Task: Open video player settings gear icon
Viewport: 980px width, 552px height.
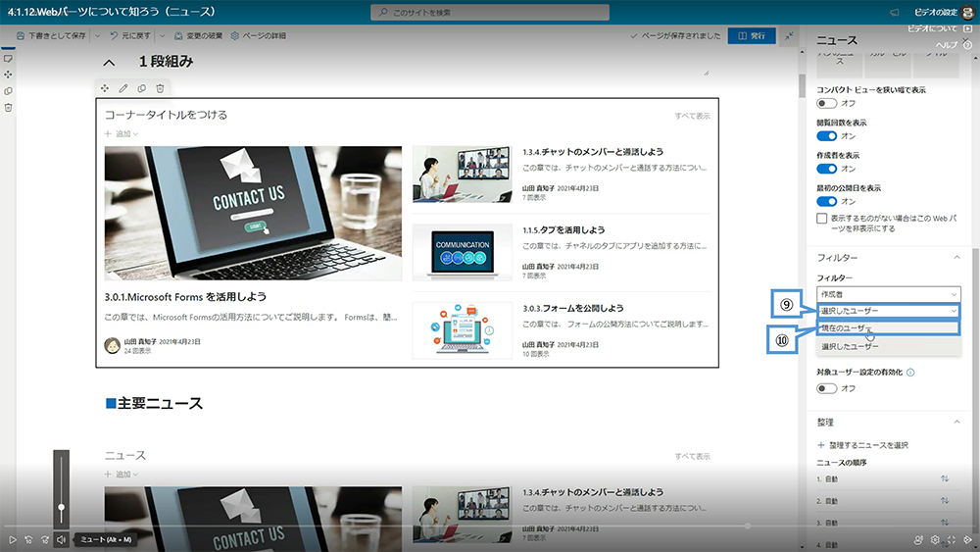Action: [x=935, y=539]
